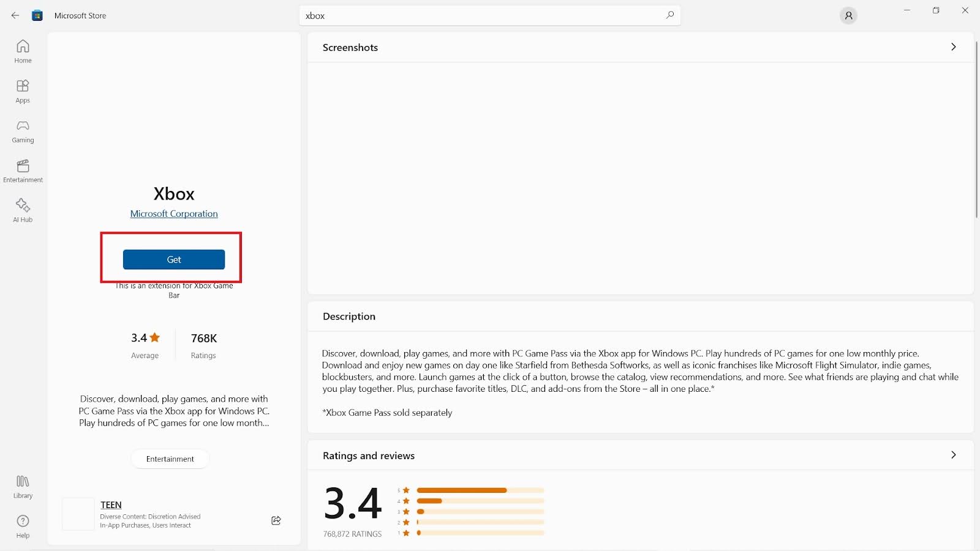Click the large 3.4 rating score
This screenshot has width=980, height=551.
tap(353, 503)
